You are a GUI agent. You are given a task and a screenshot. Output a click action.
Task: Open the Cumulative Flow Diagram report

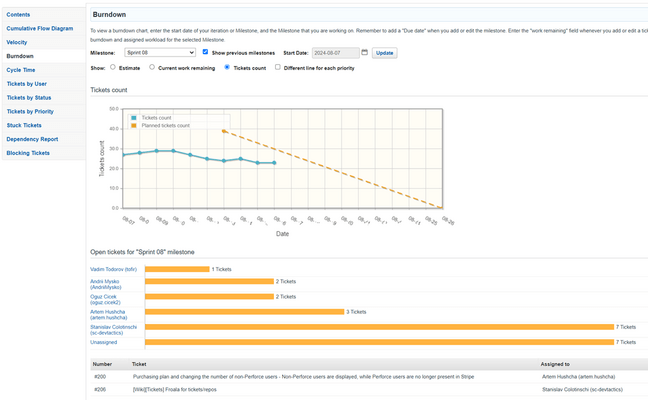(x=40, y=28)
